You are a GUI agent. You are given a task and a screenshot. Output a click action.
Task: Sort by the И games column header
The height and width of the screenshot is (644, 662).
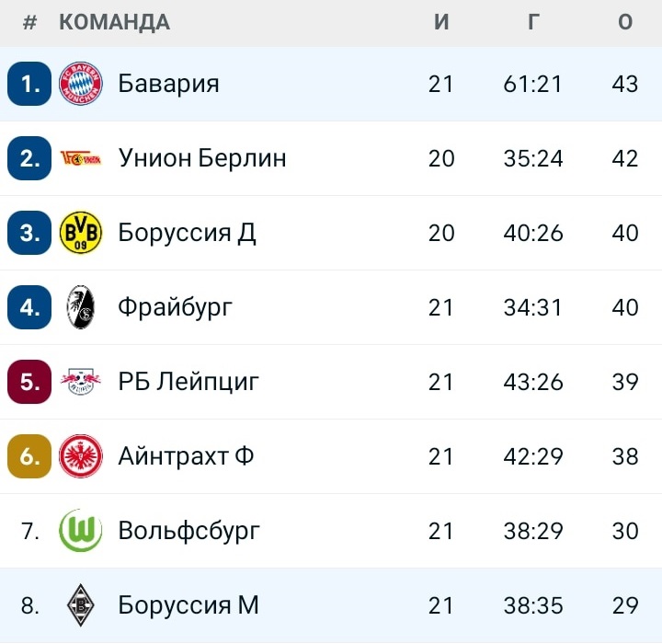coord(441,22)
